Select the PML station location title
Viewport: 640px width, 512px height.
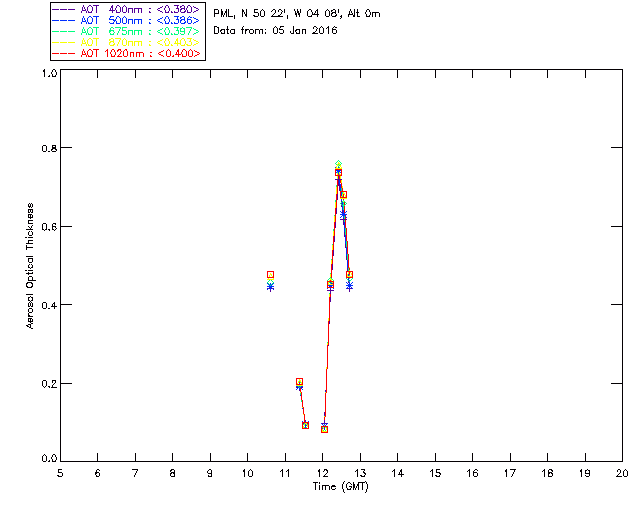coord(297,14)
